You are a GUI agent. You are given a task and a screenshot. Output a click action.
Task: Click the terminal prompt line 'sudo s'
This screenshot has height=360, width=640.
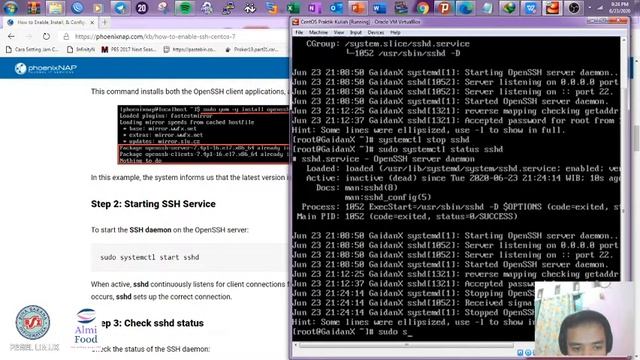(352, 331)
